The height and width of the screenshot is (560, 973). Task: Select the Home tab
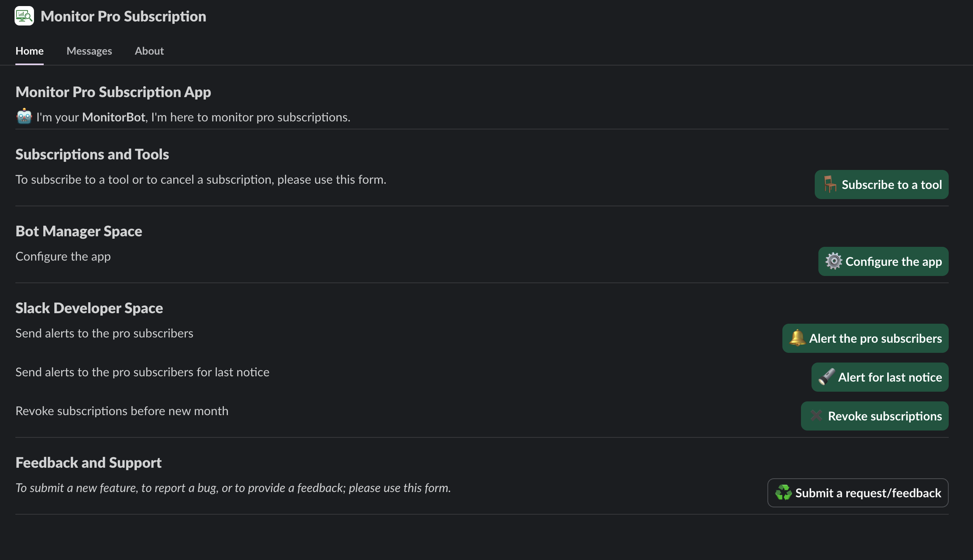[30, 51]
